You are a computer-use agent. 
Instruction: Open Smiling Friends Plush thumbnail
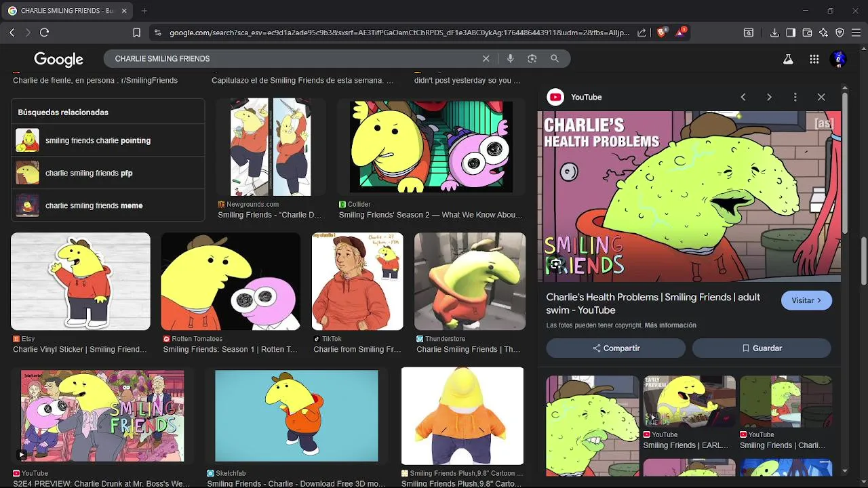click(x=462, y=416)
